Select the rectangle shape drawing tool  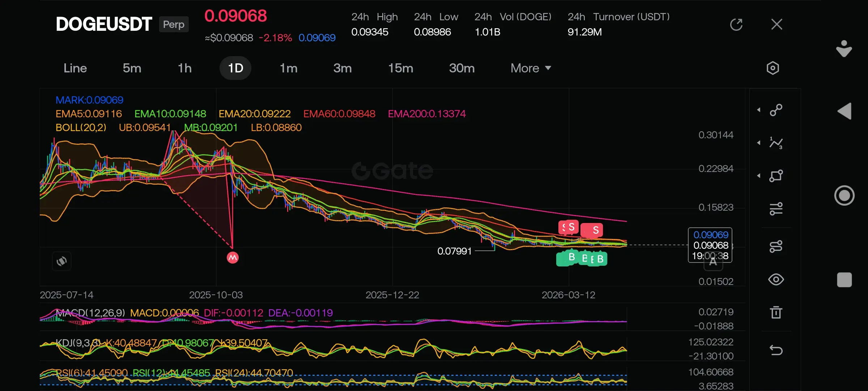776,176
